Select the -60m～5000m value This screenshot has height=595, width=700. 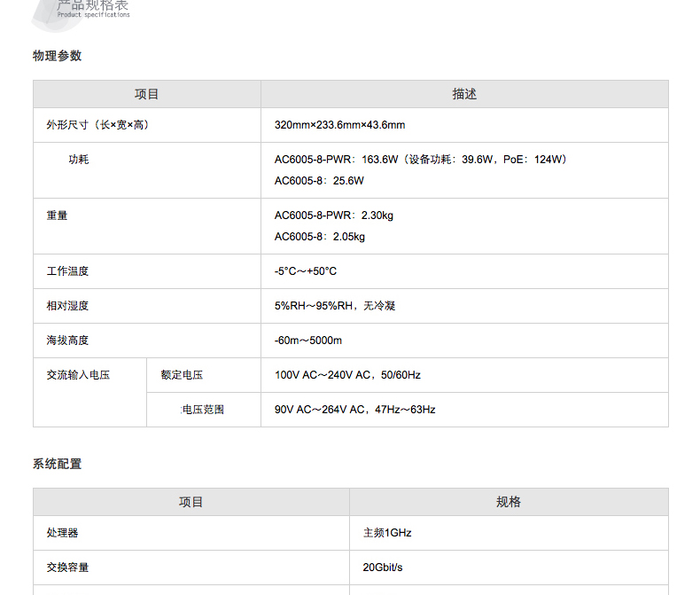pos(308,341)
